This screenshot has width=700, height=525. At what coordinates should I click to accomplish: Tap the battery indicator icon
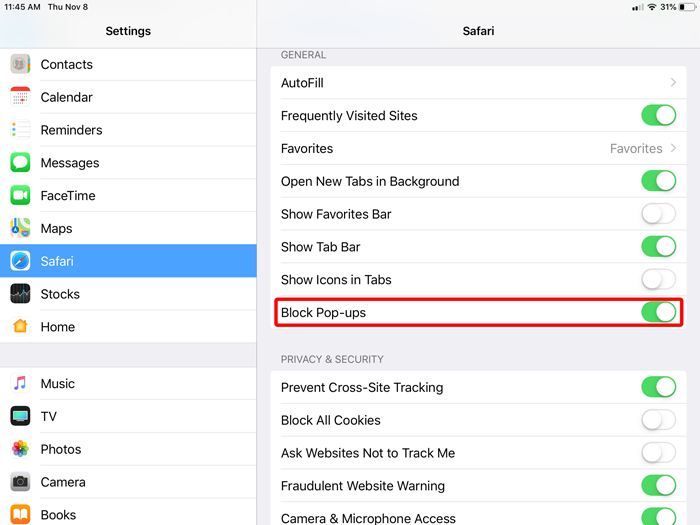(x=688, y=7)
